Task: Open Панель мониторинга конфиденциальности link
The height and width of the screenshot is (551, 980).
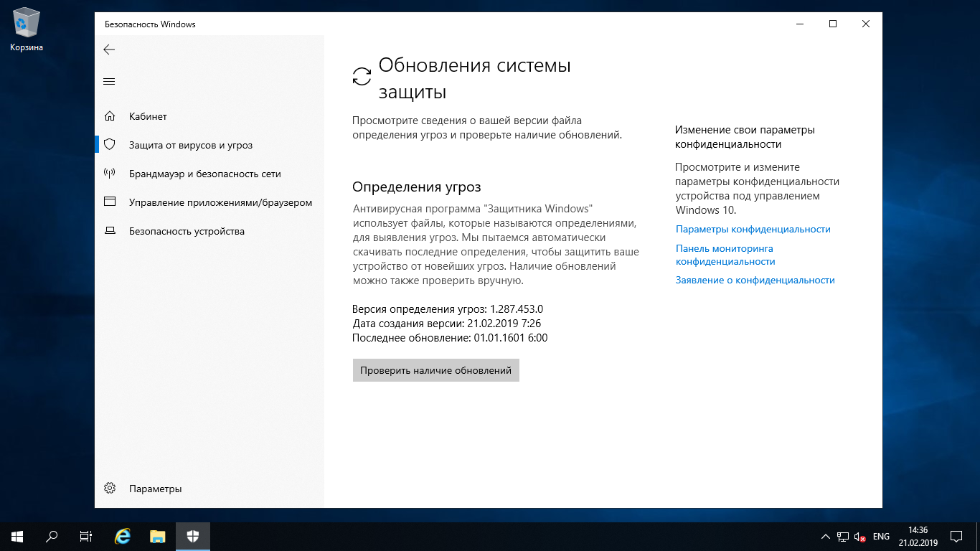Action: pos(725,255)
